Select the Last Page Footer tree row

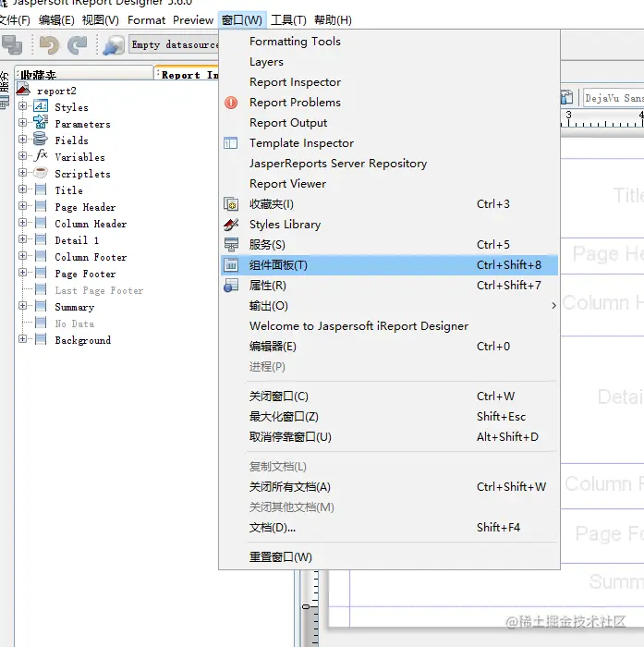click(99, 290)
